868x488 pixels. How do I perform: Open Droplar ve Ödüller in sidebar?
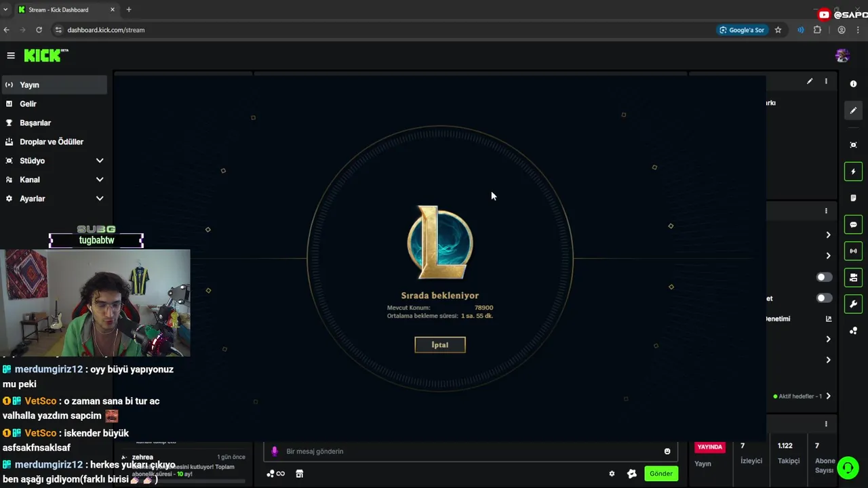(x=54, y=142)
